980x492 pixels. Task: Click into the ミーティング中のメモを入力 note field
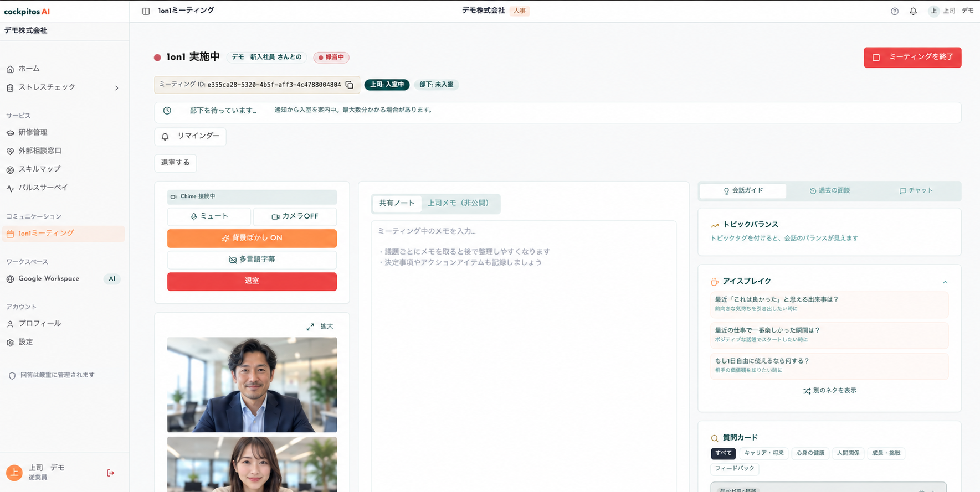(524, 356)
